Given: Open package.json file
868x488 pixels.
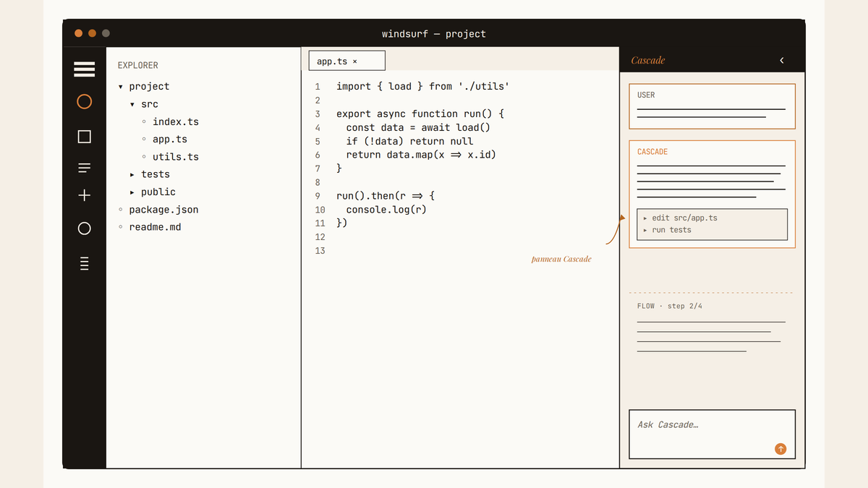Looking at the screenshot, I should (x=163, y=210).
